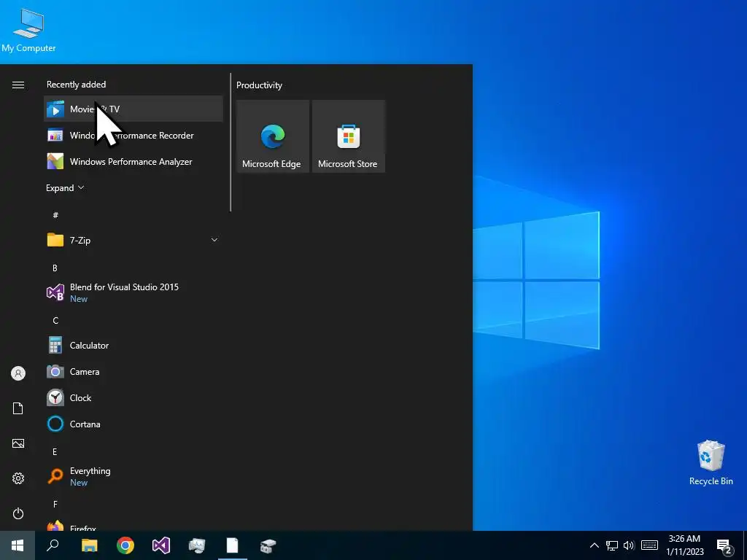Click the Windows Start button
The width and height of the screenshot is (747, 560).
18,545
